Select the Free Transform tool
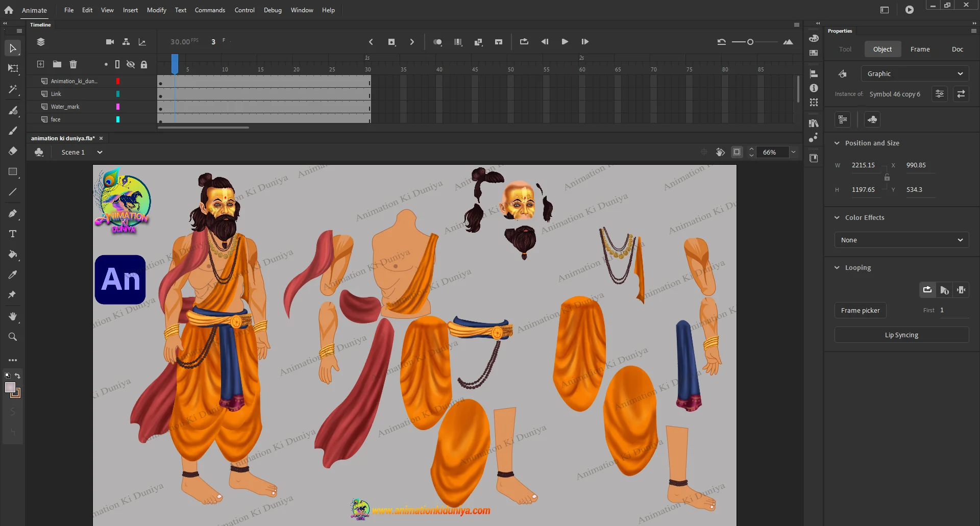The width and height of the screenshot is (980, 526). point(13,68)
